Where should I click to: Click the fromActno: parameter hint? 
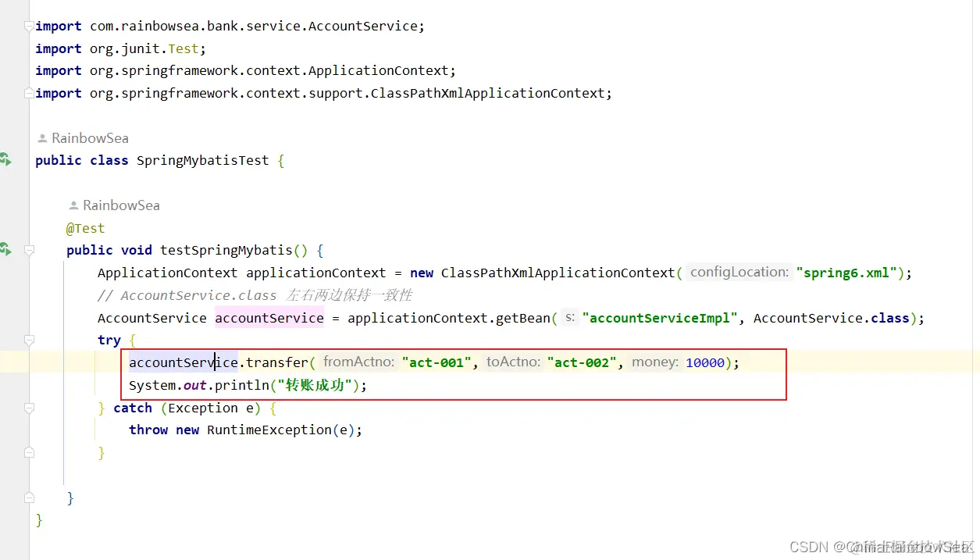coord(358,362)
